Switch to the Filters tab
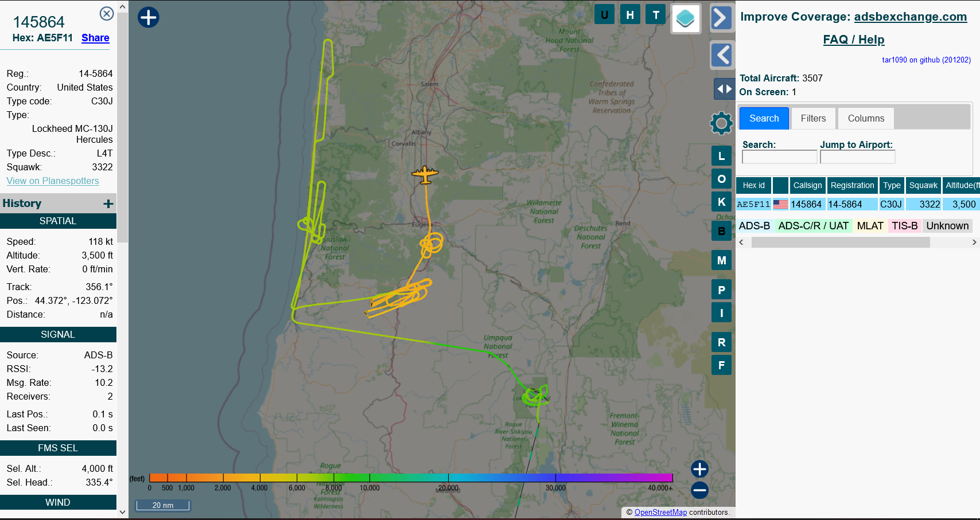Image resolution: width=980 pixels, height=520 pixels. 813,118
